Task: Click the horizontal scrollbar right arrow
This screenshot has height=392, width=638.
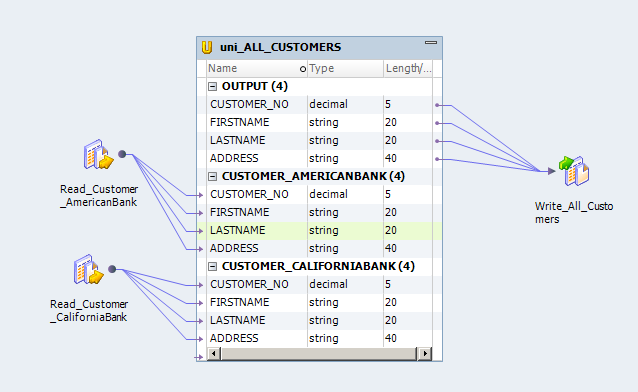Action: pyautogui.click(x=425, y=353)
